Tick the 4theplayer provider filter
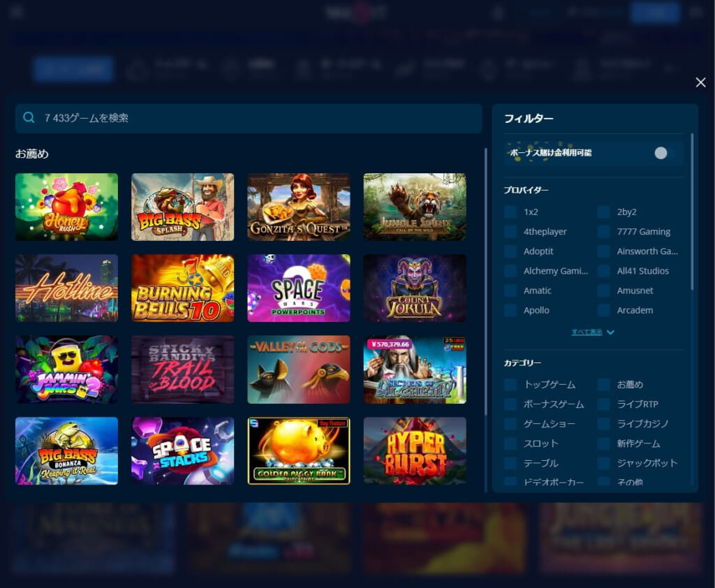The width and height of the screenshot is (715, 588). coord(510,232)
